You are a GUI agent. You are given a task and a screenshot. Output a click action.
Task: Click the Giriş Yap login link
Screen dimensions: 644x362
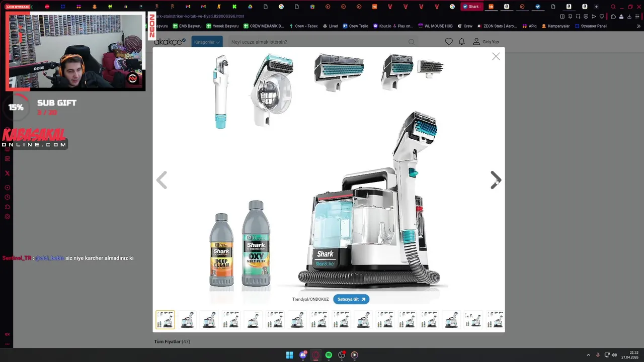click(486, 42)
